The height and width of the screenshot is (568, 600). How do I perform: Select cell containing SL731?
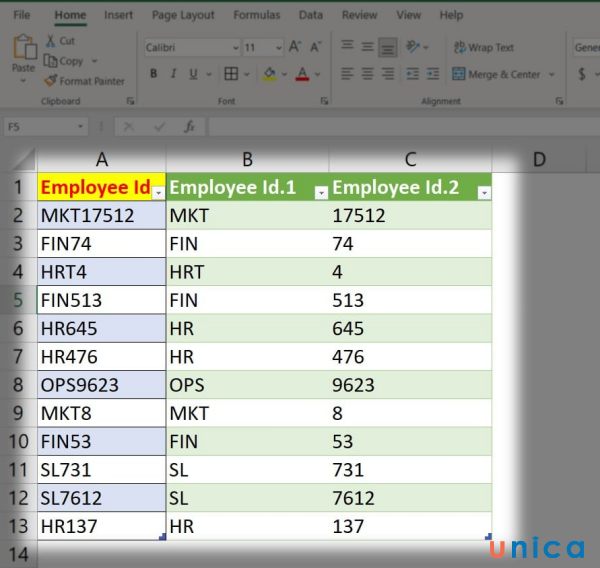pos(101,470)
